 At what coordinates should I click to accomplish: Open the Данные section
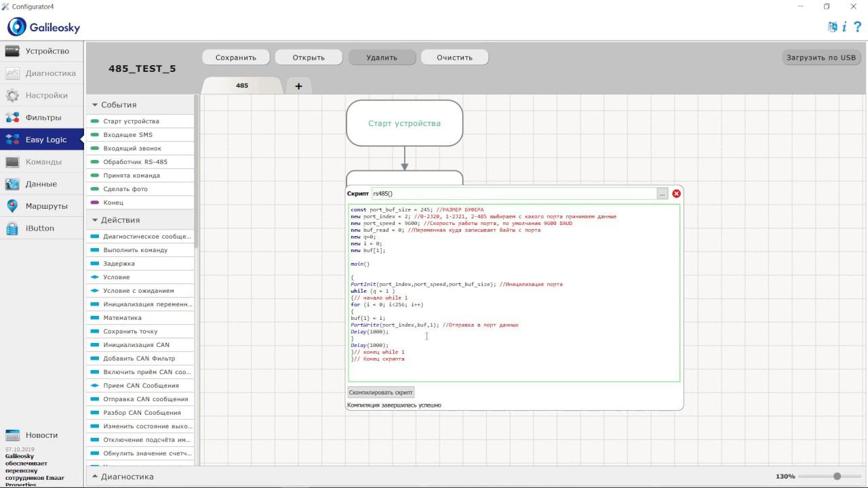[x=42, y=184]
